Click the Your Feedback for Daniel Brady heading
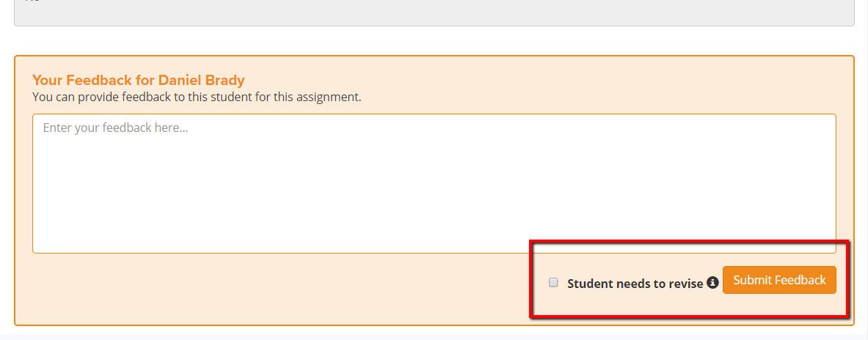868x340 pixels. click(139, 80)
